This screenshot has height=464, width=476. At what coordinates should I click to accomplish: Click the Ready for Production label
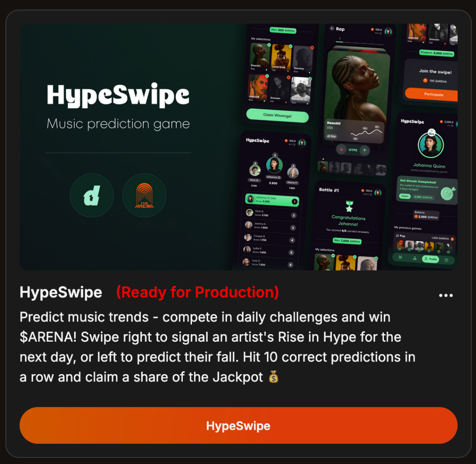(x=198, y=292)
